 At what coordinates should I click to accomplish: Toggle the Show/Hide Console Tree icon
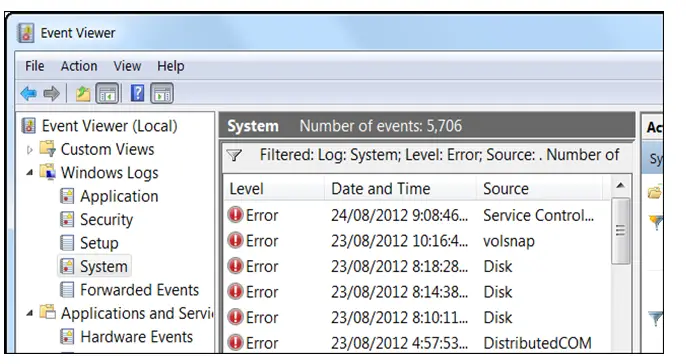pos(107,93)
